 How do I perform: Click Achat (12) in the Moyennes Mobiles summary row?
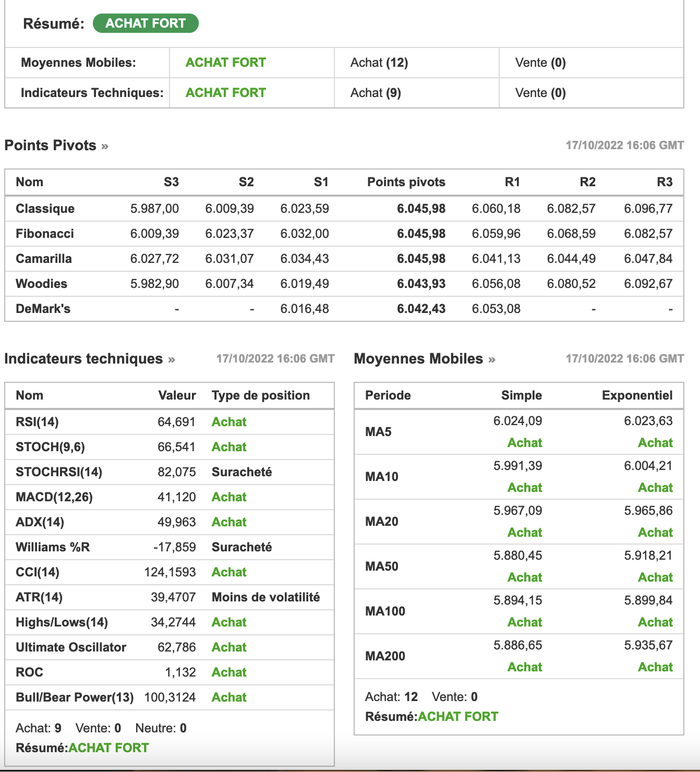click(379, 63)
